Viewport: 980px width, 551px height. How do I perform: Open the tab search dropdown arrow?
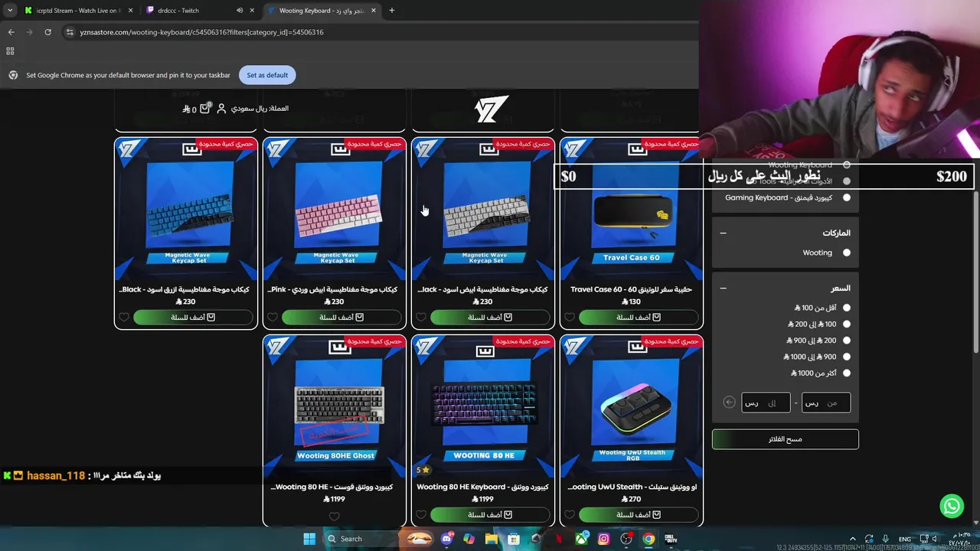[x=9, y=11]
